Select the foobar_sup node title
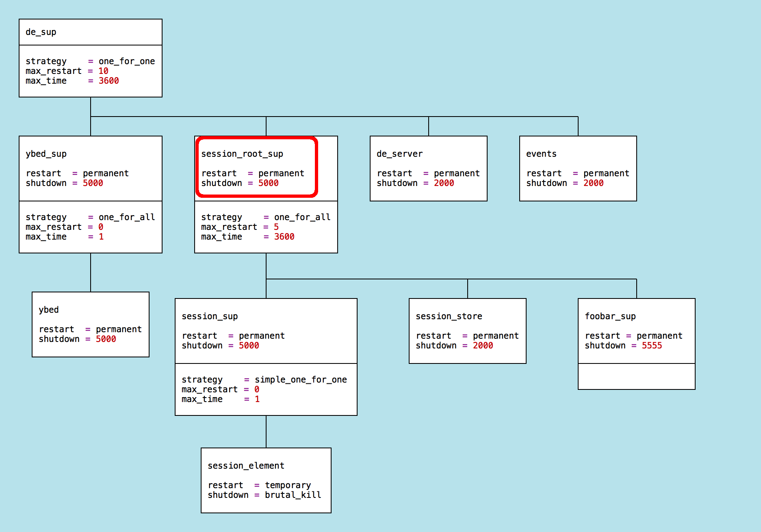761x532 pixels. 610,316
